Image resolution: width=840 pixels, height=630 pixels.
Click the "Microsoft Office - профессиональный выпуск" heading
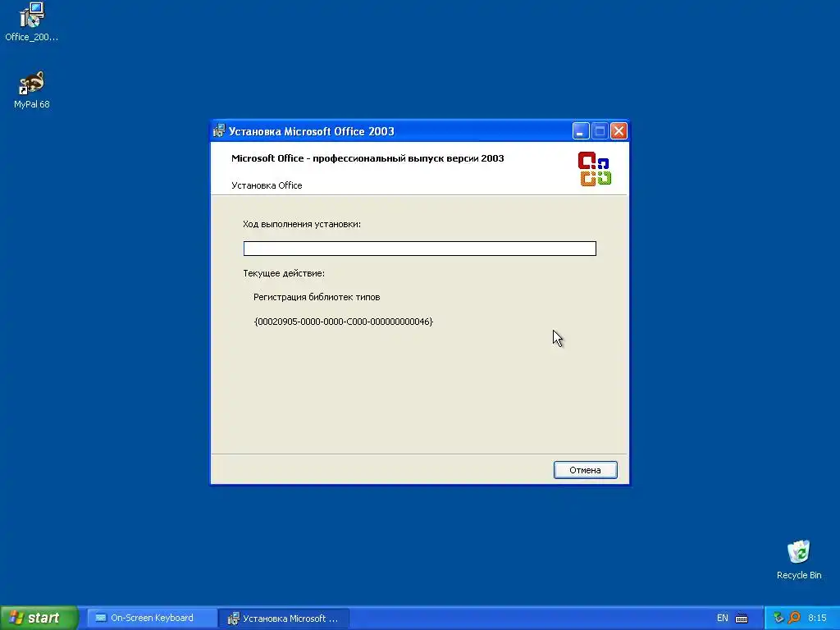pyautogui.click(x=367, y=158)
